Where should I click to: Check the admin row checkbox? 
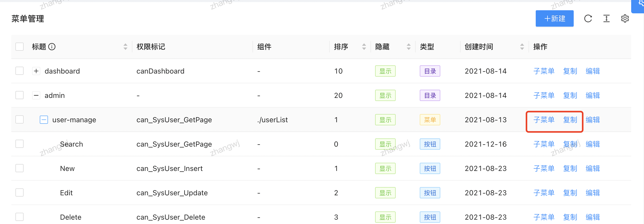(x=19, y=95)
